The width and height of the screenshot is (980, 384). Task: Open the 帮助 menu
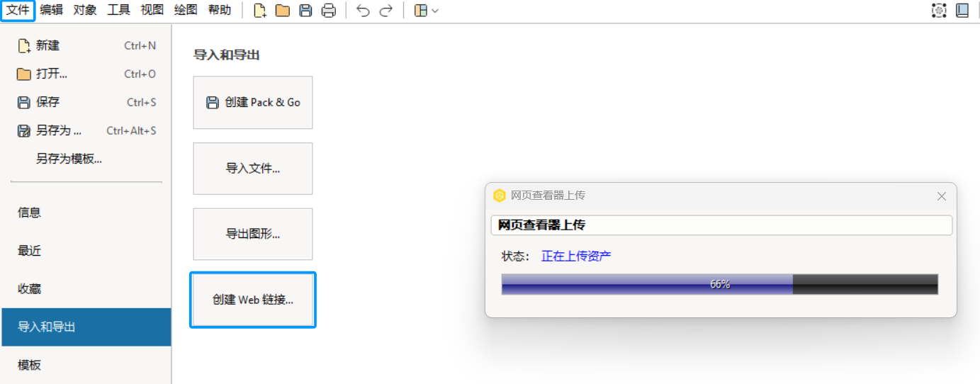220,10
